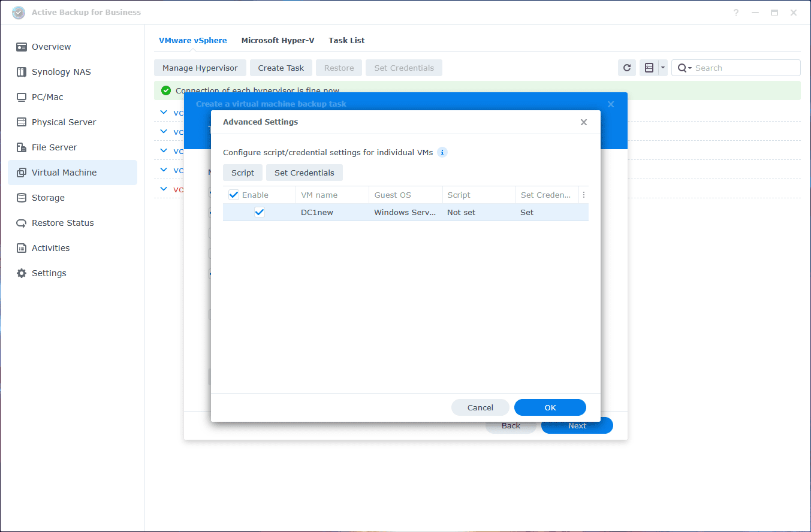
Task: Click the info icon next to individual VMs
Action: 442,152
